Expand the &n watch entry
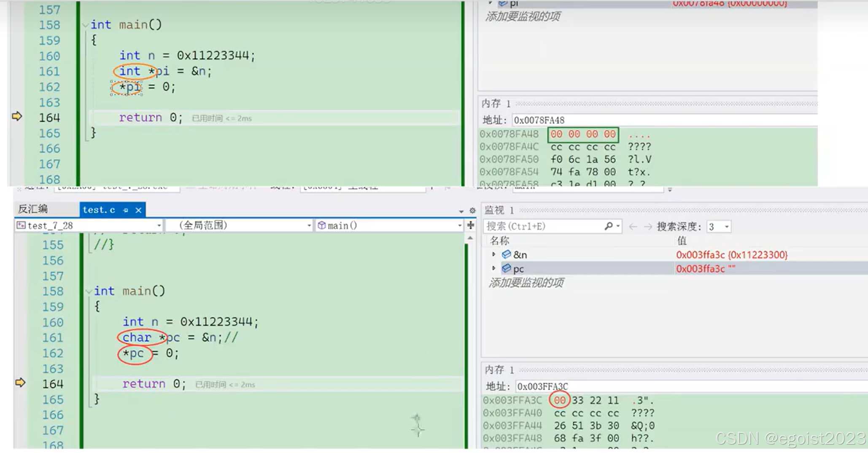 point(493,255)
